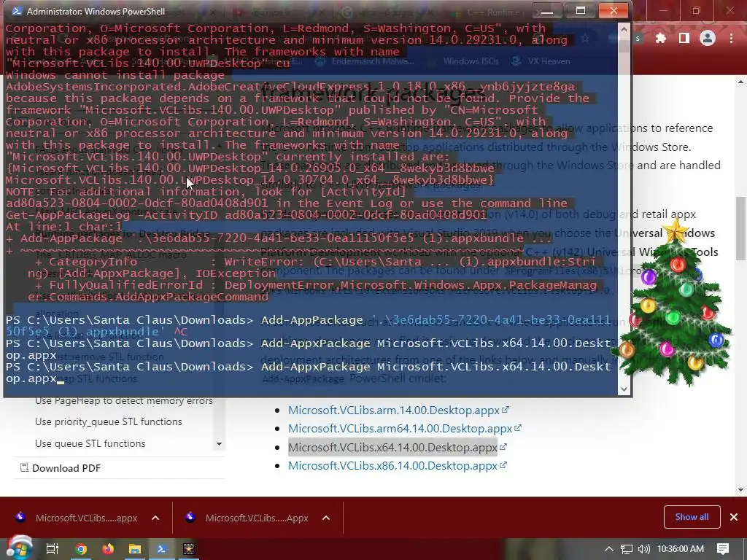Screen dimensions: 747x560
Task: Open Use priority_queue STL functions
Action: [x=108, y=421]
